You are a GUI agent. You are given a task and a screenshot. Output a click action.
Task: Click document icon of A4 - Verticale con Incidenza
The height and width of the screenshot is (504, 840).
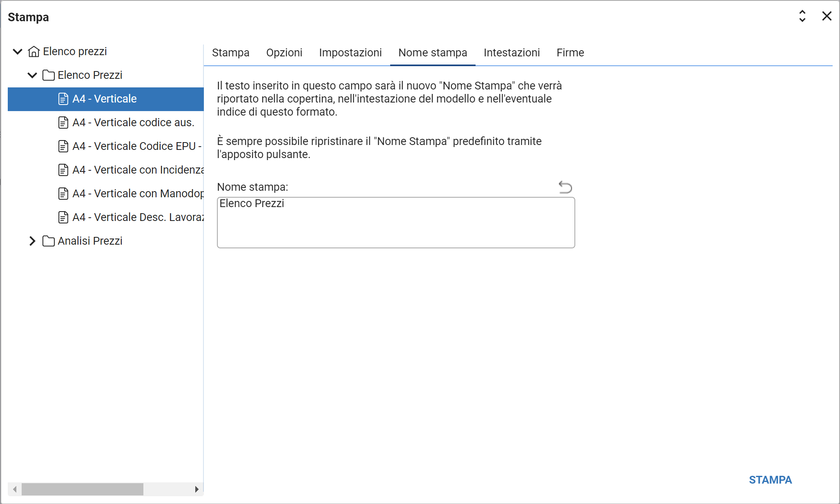pyautogui.click(x=63, y=170)
